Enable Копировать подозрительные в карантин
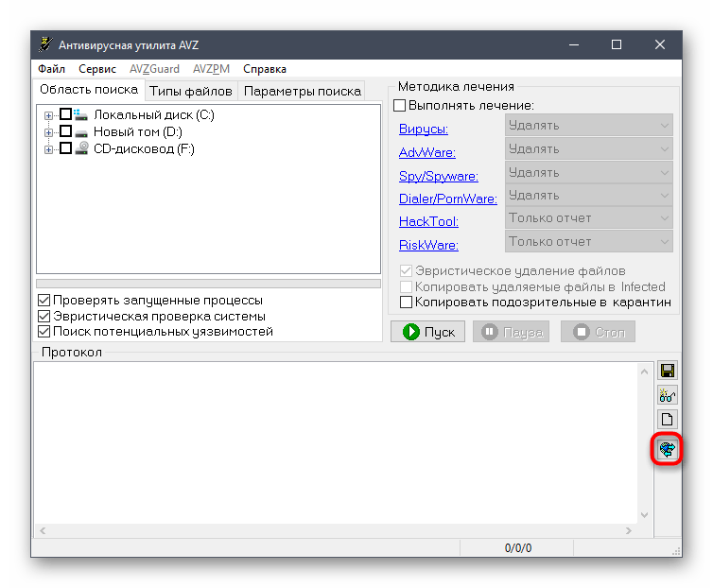713x588 pixels. coord(406,303)
